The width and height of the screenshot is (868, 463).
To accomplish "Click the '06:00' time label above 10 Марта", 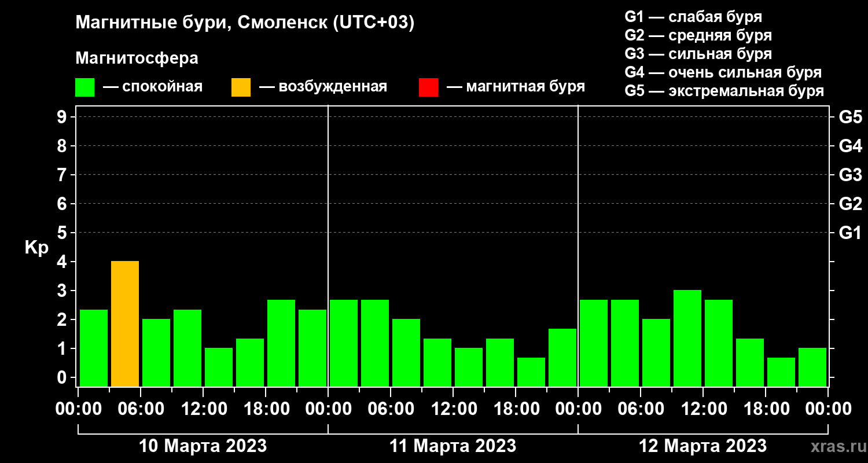I will pos(141,409).
